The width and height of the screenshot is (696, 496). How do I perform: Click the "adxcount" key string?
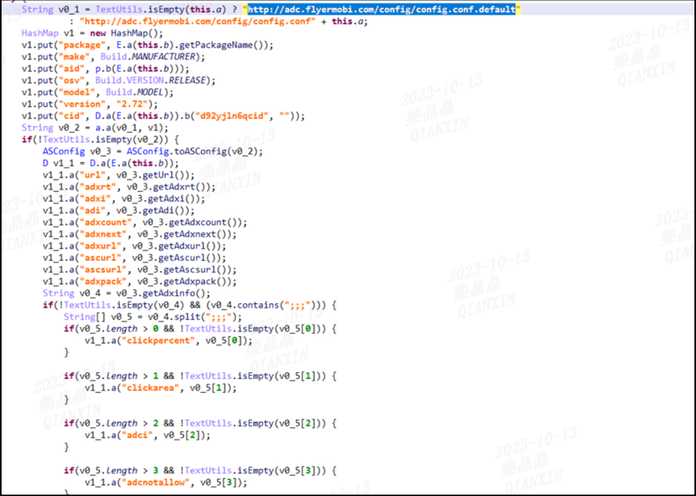pos(106,222)
